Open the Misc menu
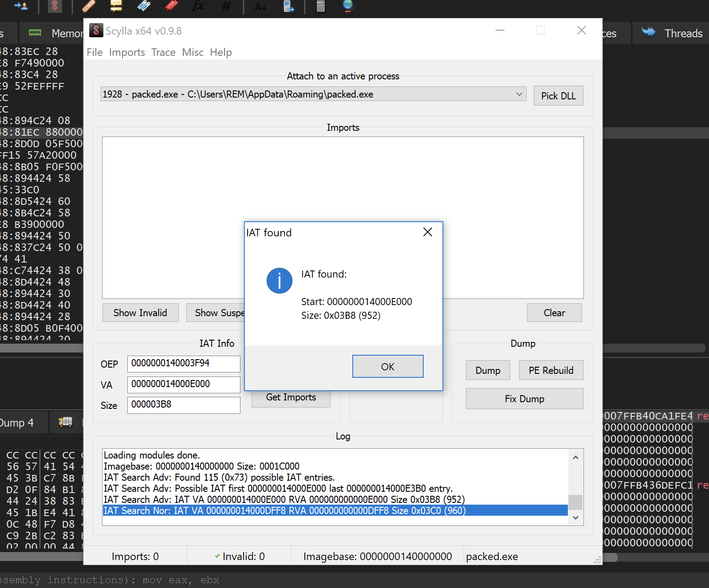Image resolution: width=709 pixels, height=588 pixels. tap(193, 52)
